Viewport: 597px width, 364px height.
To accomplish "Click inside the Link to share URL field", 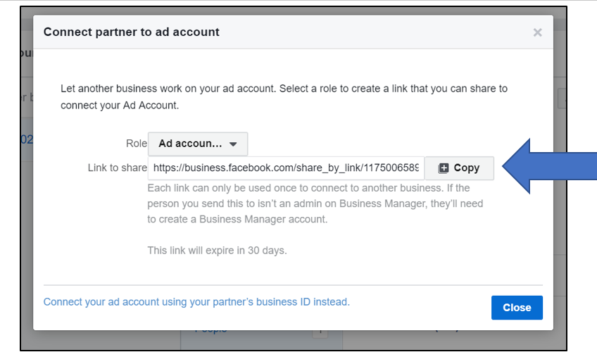I will [285, 168].
